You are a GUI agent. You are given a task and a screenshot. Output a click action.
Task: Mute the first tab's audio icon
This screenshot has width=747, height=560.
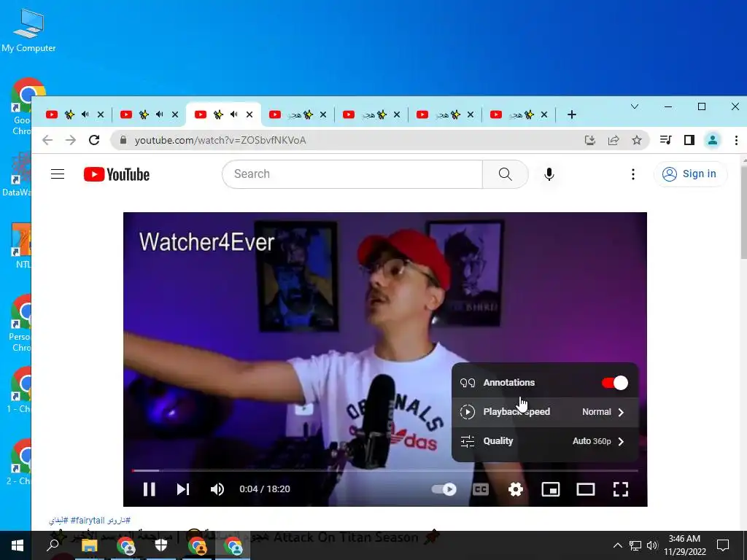[85, 114]
